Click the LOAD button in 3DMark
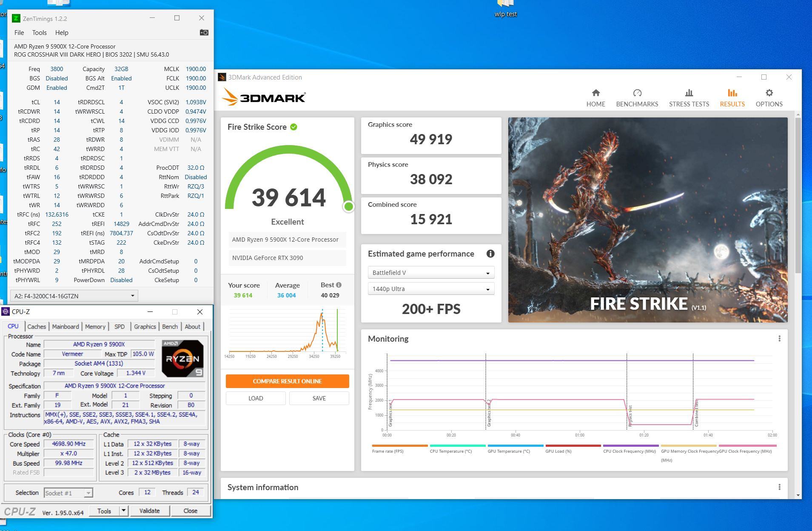The width and height of the screenshot is (812, 531). pyautogui.click(x=256, y=398)
